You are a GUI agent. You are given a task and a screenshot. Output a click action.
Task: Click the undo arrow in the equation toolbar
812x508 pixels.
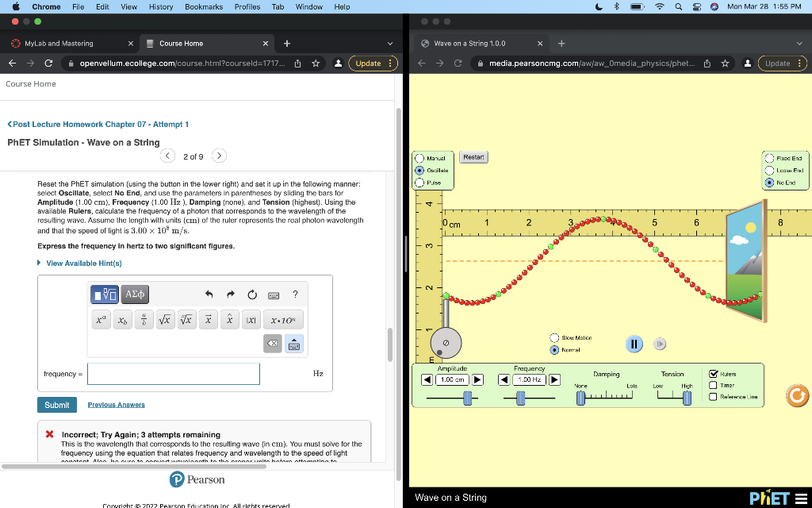coord(209,294)
